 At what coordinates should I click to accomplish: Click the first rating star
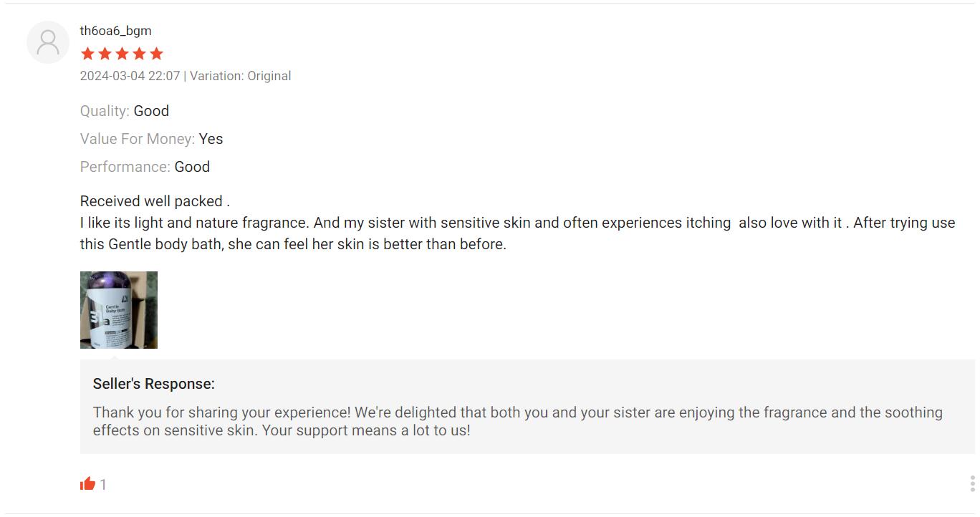tap(87, 54)
